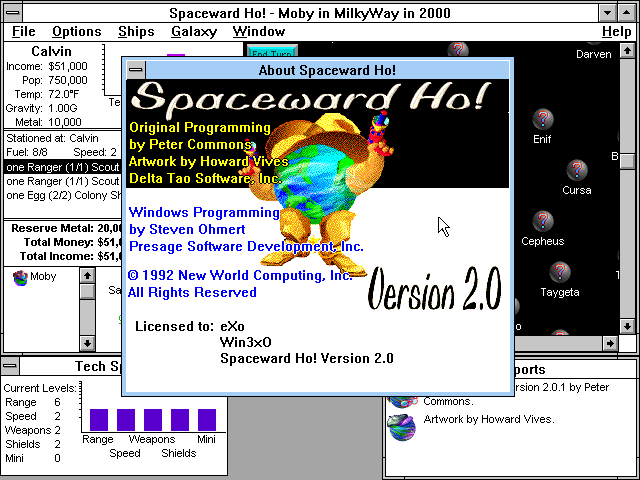
Task: Click the player list scrollbar thumb
Action: point(87,291)
